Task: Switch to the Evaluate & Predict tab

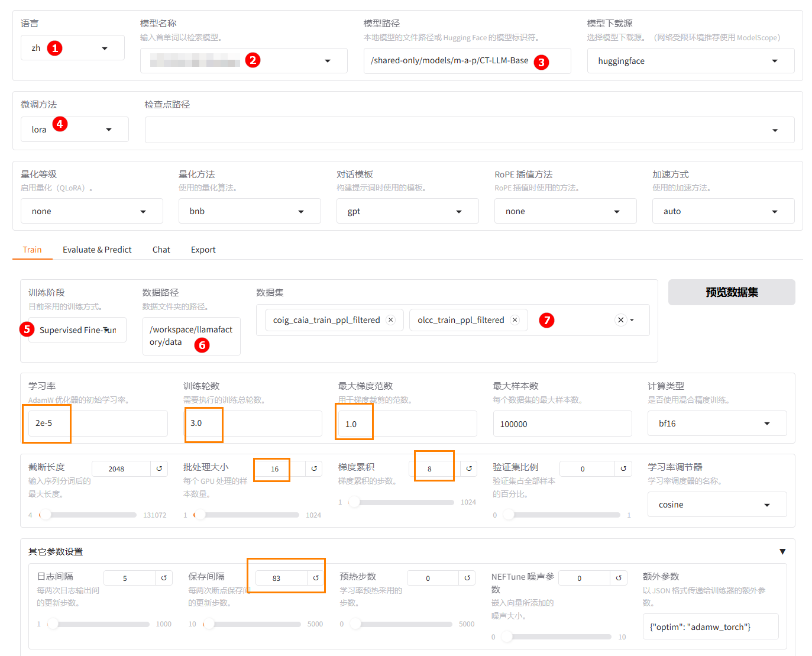Action: [x=97, y=250]
